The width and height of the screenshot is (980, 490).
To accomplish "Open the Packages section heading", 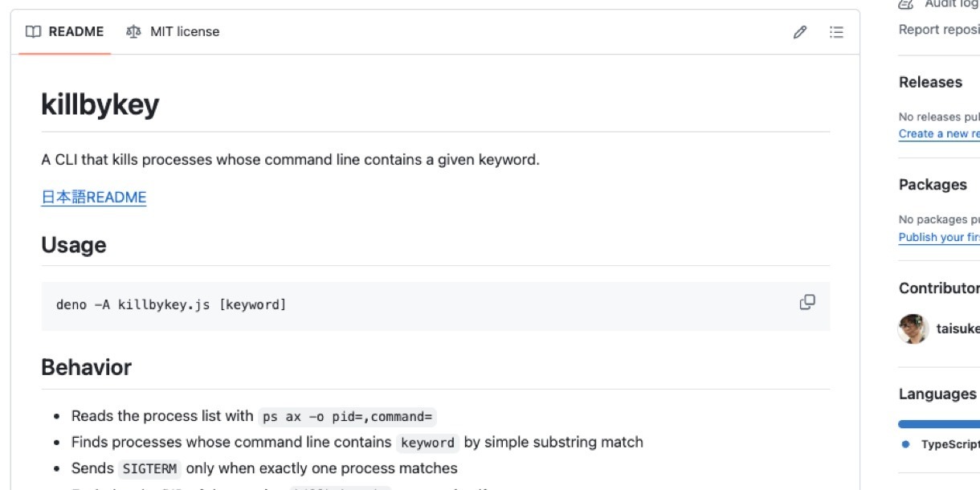I will pyautogui.click(x=933, y=185).
